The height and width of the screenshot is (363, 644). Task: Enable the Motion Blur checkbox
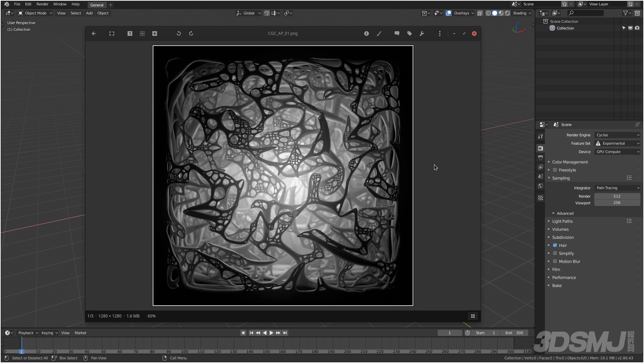555,262
